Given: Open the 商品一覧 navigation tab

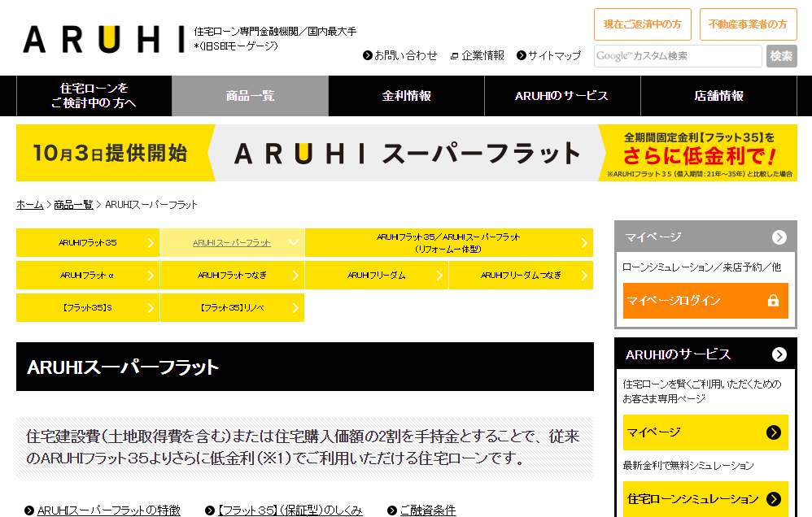Looking at the screenshot, I should pos(249,96).
